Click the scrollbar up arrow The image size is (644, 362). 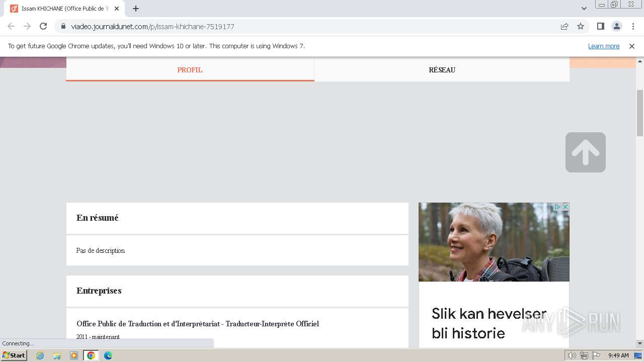(640, 60)
